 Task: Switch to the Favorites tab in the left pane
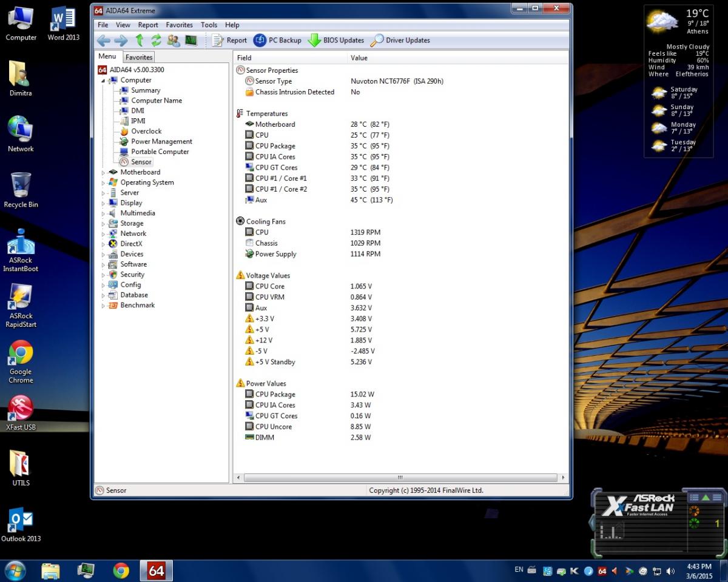(x=139, y=57)
